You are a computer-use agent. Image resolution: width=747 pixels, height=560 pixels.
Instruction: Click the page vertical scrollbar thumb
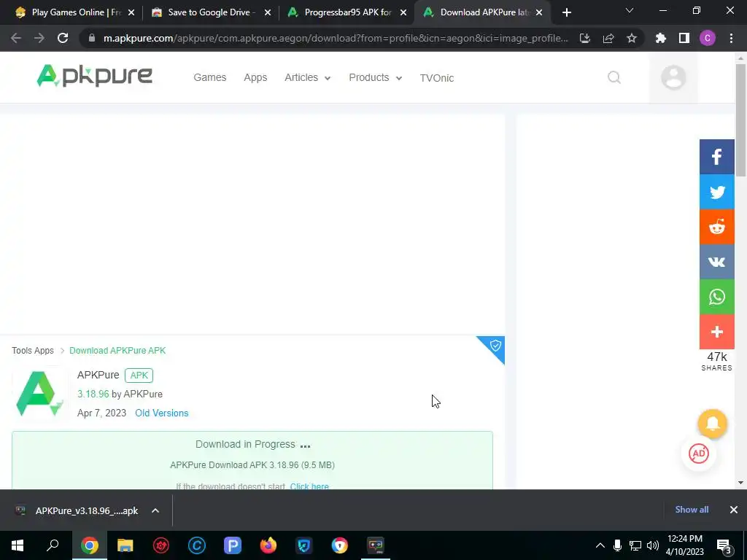coord(740,119)
